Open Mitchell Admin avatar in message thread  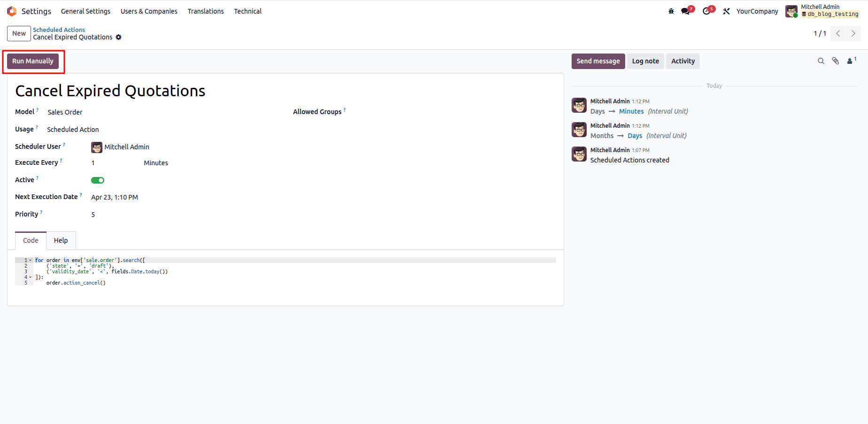pos(579,105)
